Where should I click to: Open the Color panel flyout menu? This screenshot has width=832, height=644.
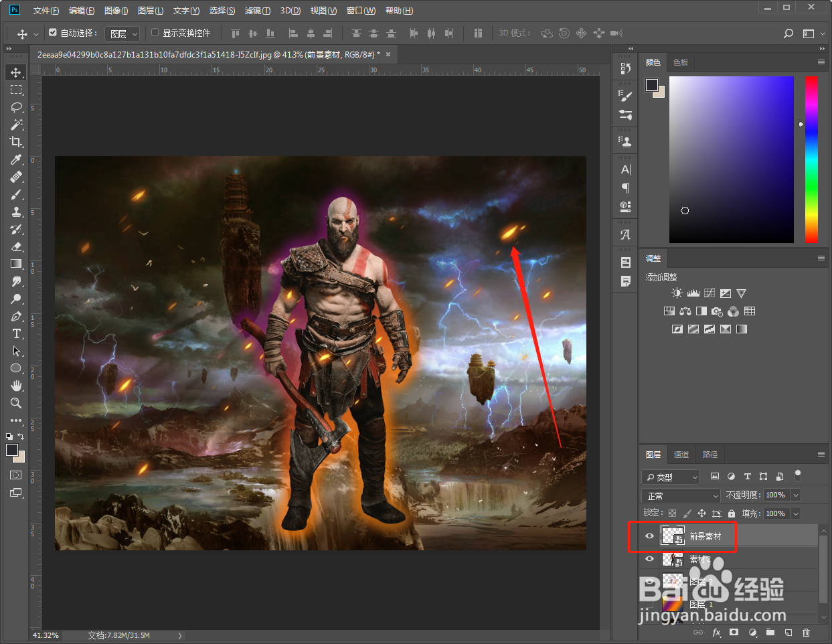(x=821, y=62)
